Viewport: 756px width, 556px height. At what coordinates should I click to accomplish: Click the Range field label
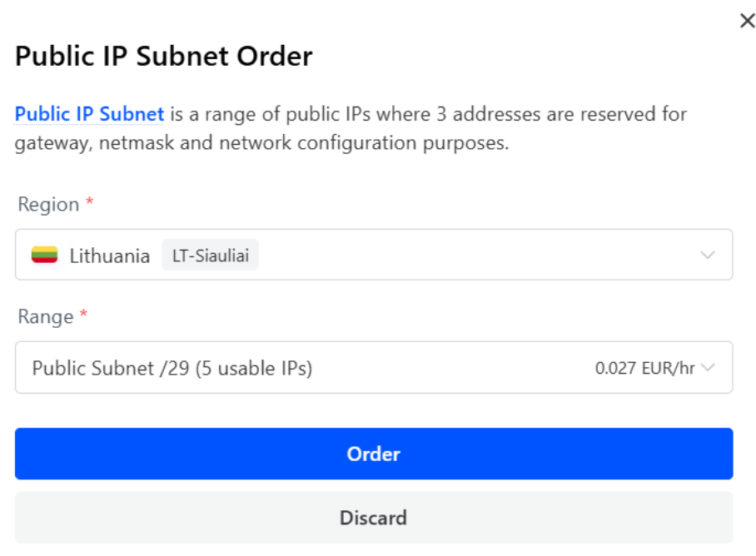click(x=46, y=317)
